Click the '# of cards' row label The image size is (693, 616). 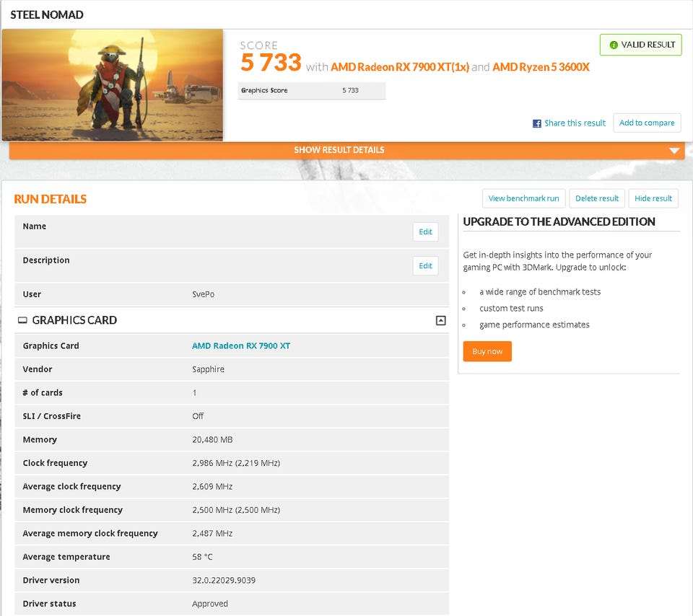(43, 392)
